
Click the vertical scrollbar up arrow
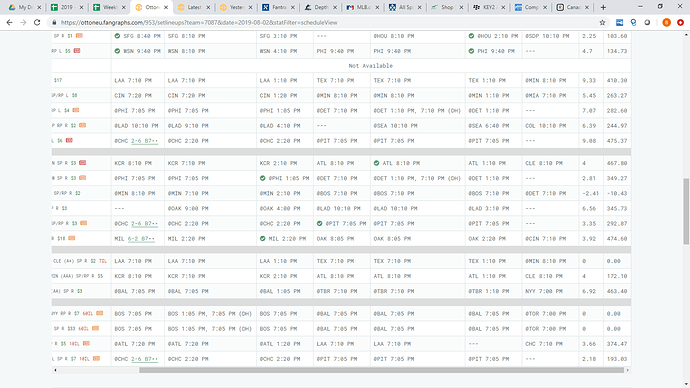[686, 34]
